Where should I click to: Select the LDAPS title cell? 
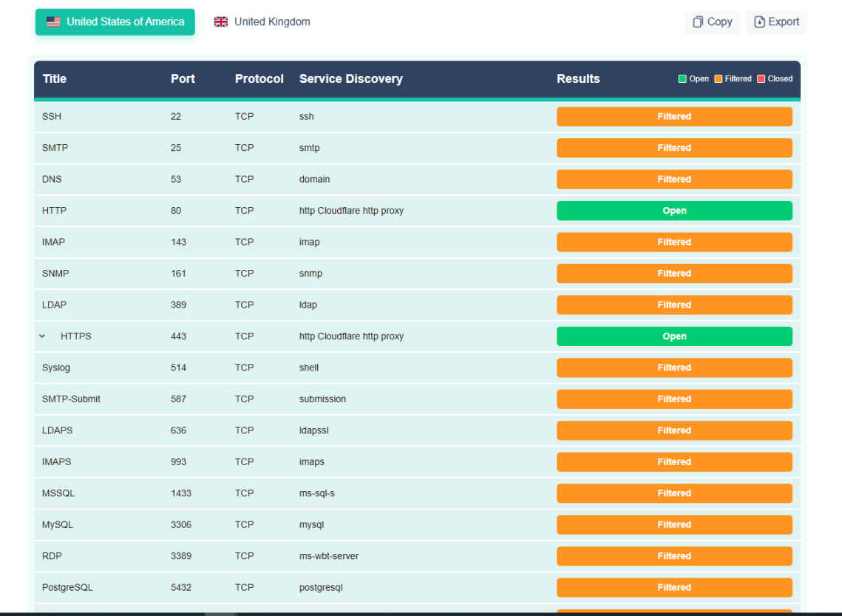(57, 430)
